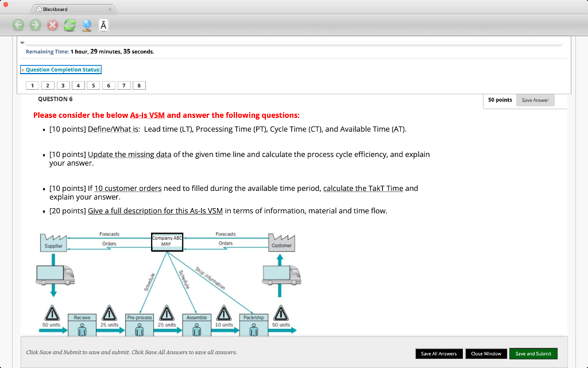The height and width of the screenshot is (368, 588).
Task: Click the last 50 units inventory triangle after Pack/ship
Action: point(281,313)
